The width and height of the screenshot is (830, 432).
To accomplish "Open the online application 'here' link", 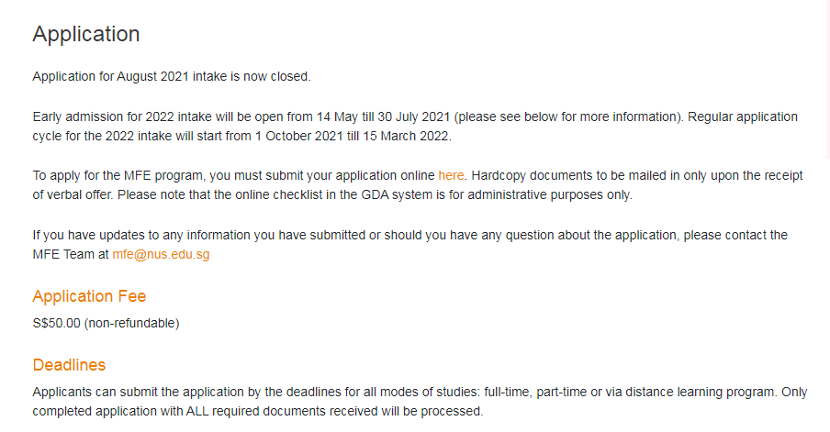I will 450,175.
